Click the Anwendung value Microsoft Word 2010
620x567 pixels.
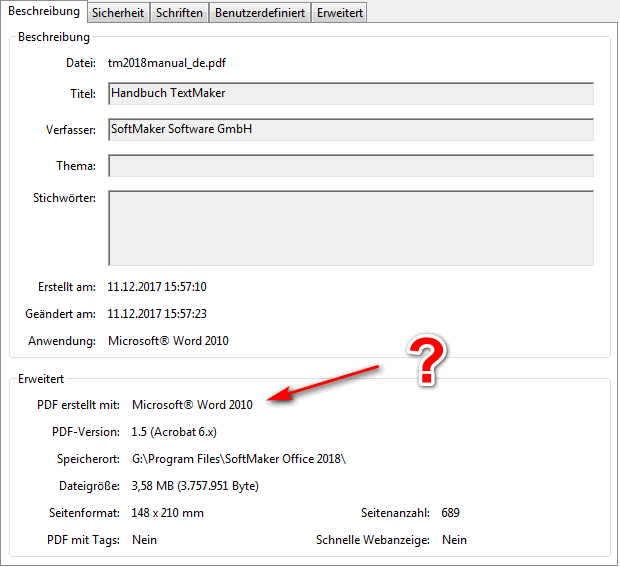pyautogui.click(x=168, y=341)
